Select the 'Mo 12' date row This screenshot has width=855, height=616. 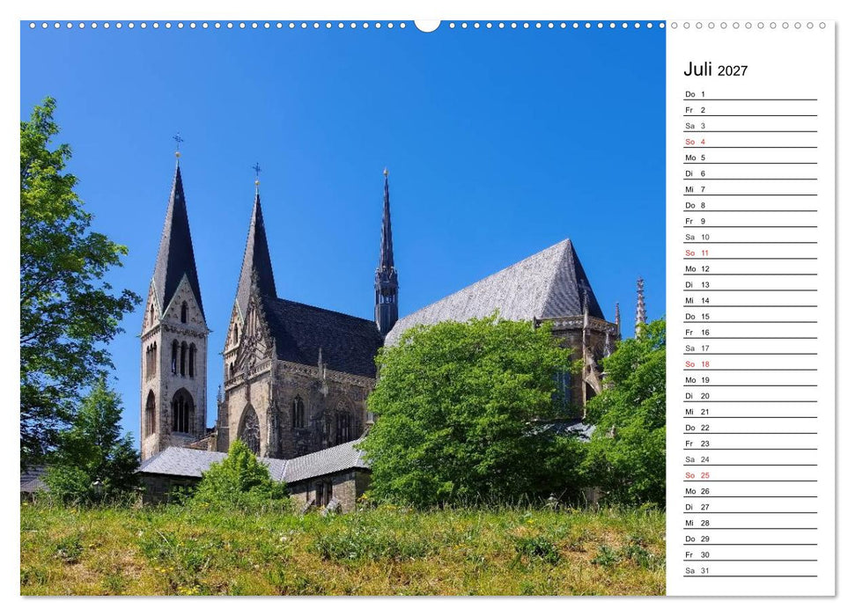click(750, 268)
